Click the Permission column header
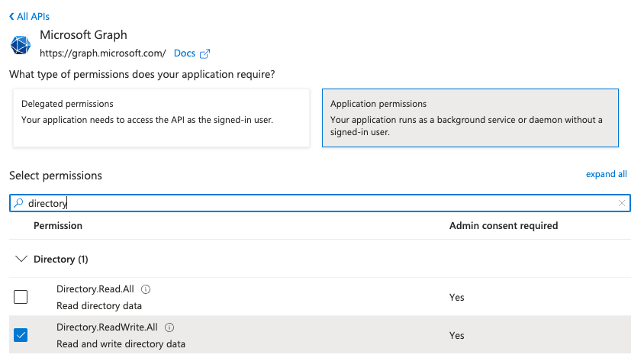Viewport: 644px width, 358px height. coord(58,226)
